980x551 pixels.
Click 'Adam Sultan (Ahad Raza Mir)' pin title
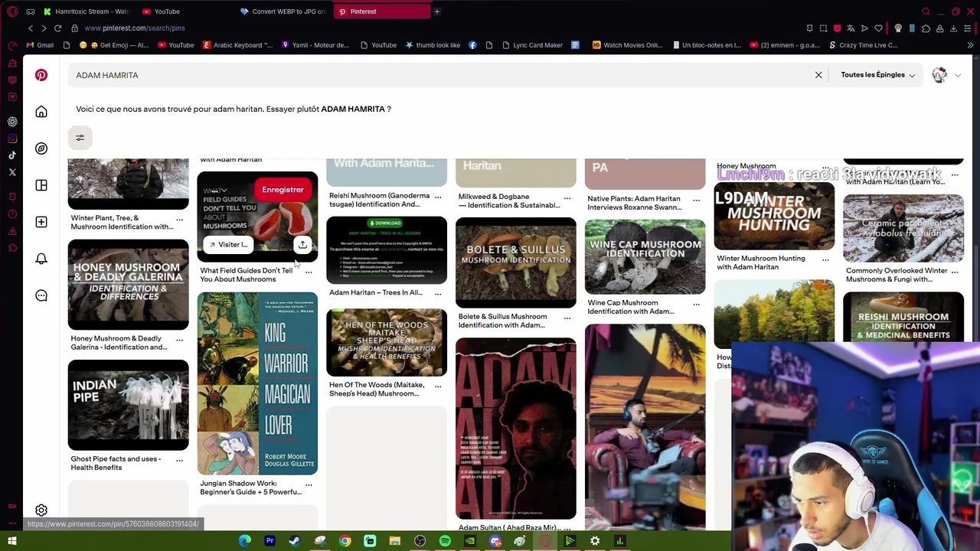coord(509,528)
